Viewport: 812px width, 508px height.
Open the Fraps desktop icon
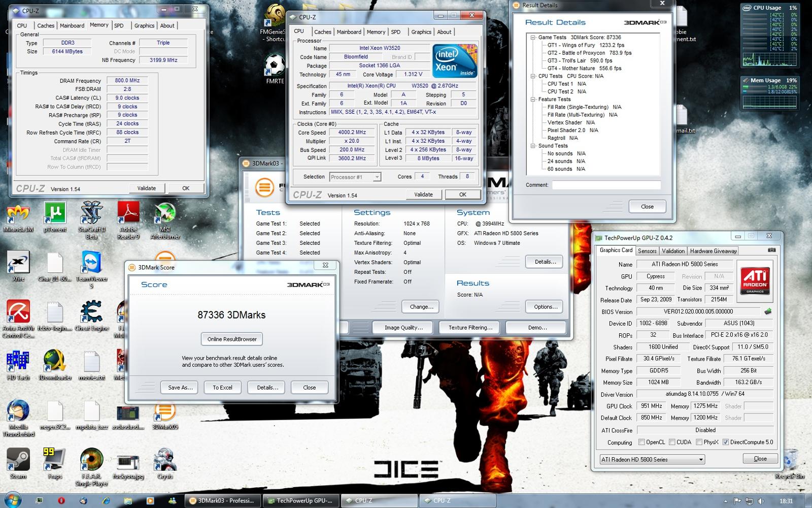click(x=55, y=464)
